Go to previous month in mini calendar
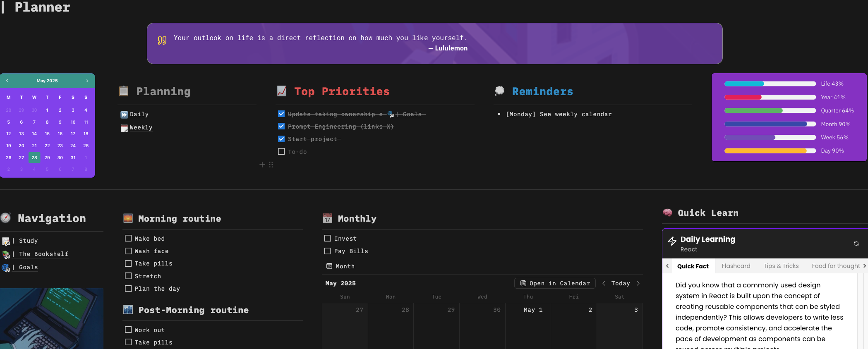The image size is (868, 349). pyautogui.click(x=7, y=81)
